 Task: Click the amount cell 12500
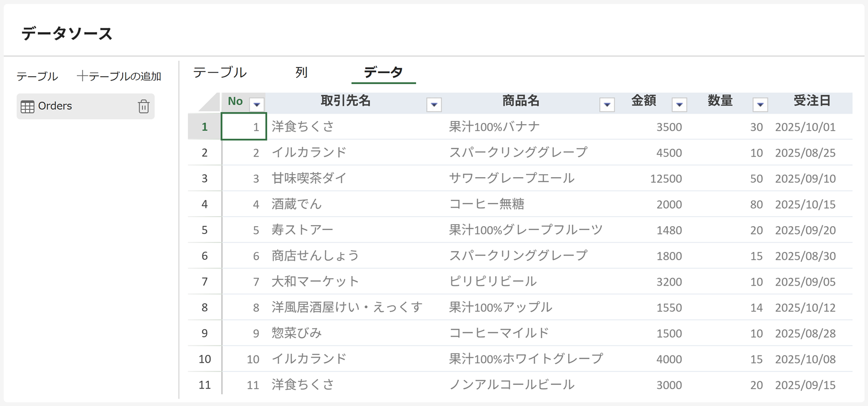666,179
